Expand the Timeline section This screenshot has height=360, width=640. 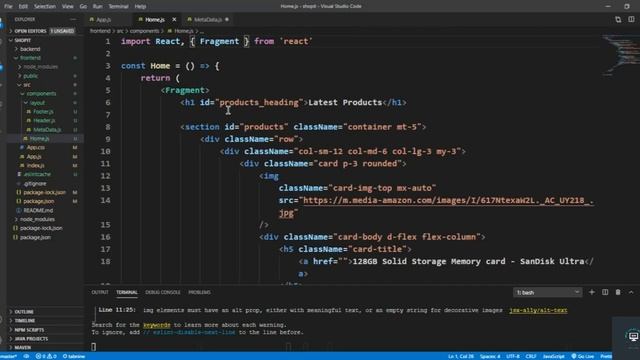click(x=24, y=321)
